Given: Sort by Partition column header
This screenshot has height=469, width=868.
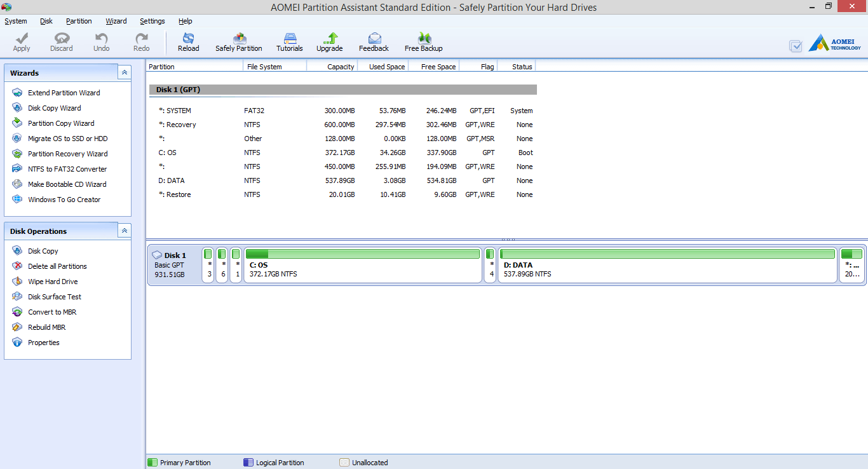Looking at the screenshot, I should coord(194,66).
